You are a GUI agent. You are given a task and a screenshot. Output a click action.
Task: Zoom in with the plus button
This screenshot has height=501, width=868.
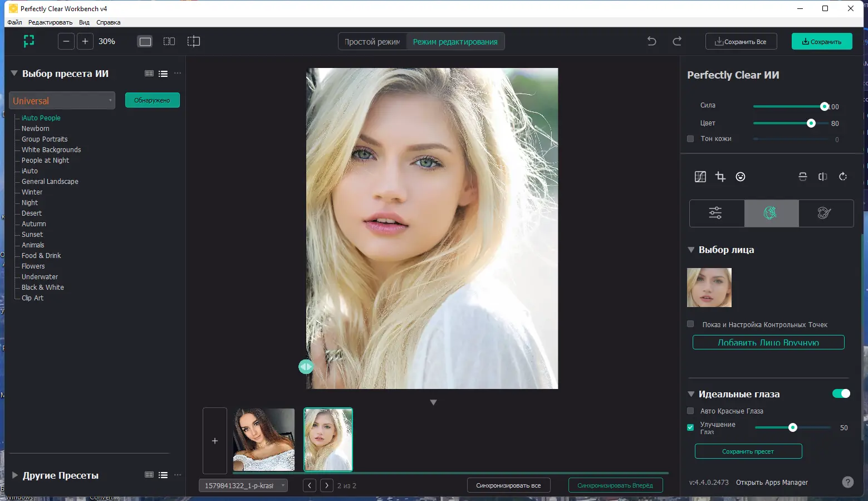[x=85, y=41]
